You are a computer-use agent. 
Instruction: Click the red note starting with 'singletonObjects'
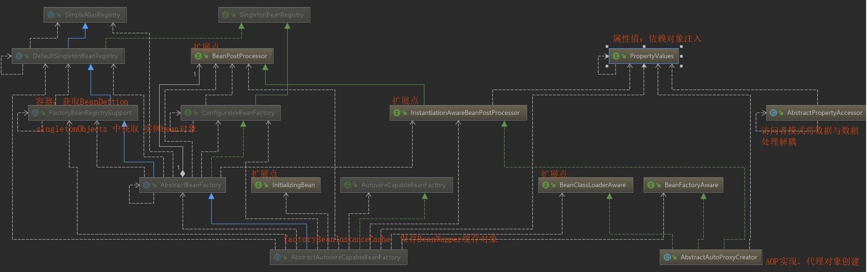[x=116, y=128]
